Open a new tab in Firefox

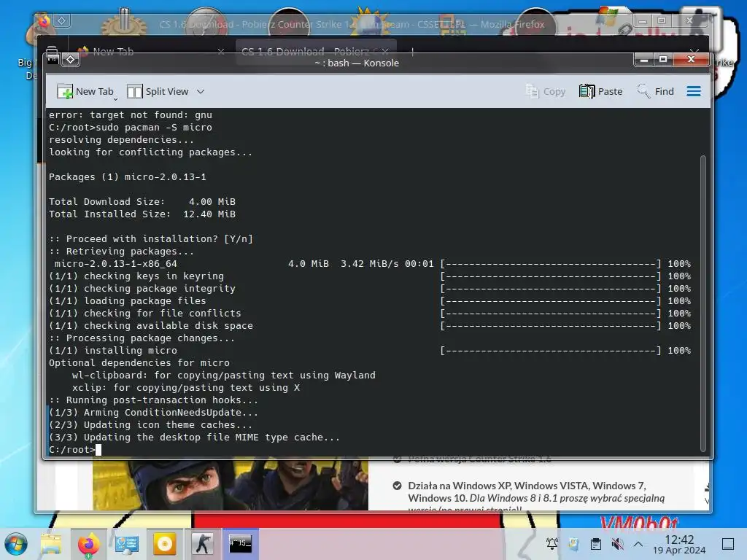click(413, 52)
